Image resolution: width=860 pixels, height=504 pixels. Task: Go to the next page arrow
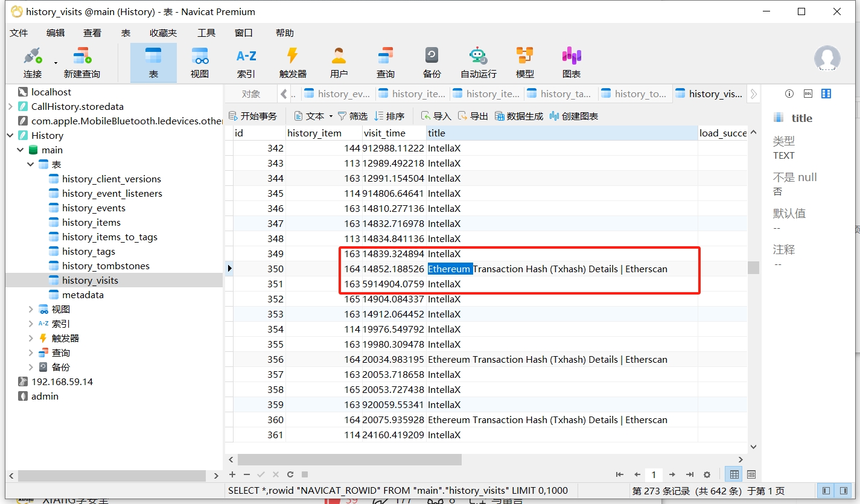pos(672,475)
